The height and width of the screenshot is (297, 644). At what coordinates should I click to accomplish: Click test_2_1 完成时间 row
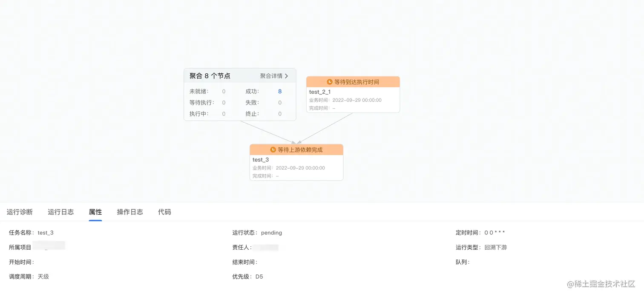click(x=322, y=108)
